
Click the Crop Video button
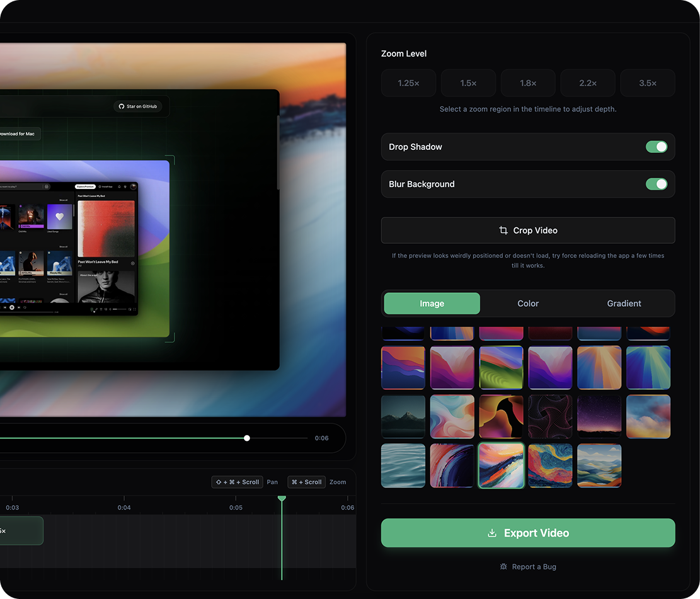coord(528,231)
